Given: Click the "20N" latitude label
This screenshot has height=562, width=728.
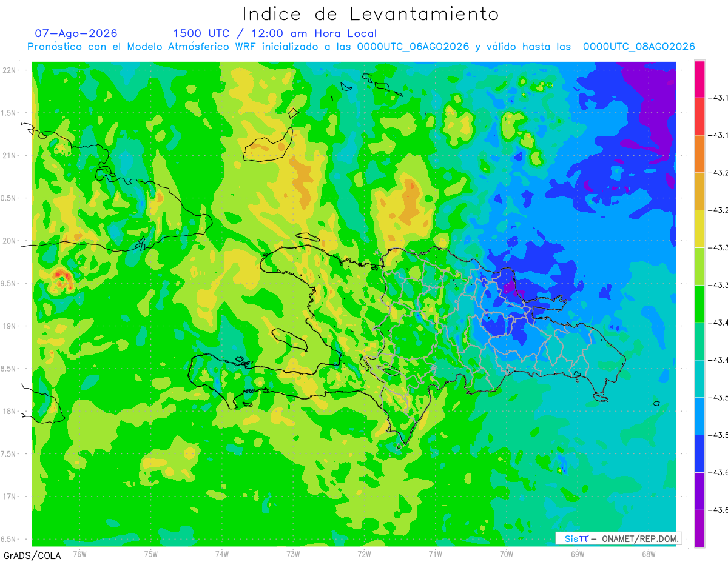Looking at the screenshot, I should click(x=10, y=241).
